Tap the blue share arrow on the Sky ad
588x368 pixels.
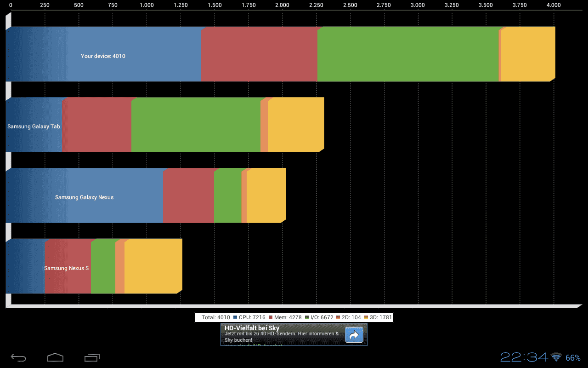[x=354, y=335]
